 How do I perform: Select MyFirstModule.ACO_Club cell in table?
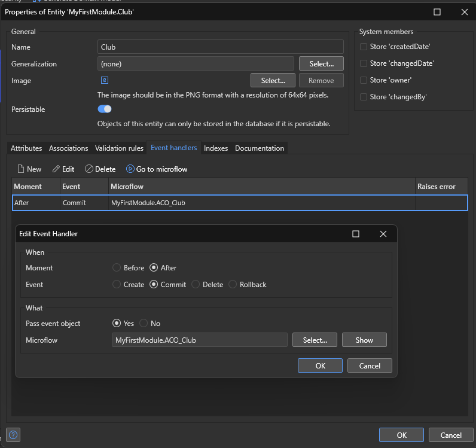click(262, 203)
